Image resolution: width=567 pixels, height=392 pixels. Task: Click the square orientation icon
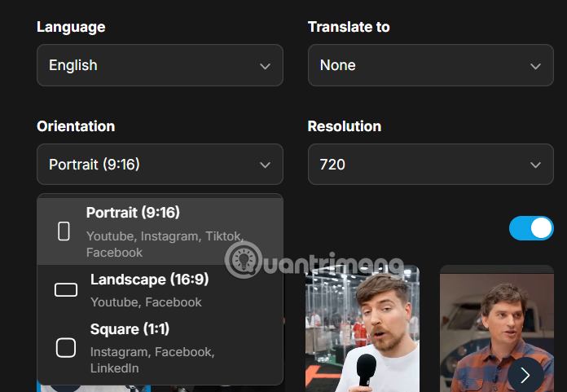[x=65, y=348]
